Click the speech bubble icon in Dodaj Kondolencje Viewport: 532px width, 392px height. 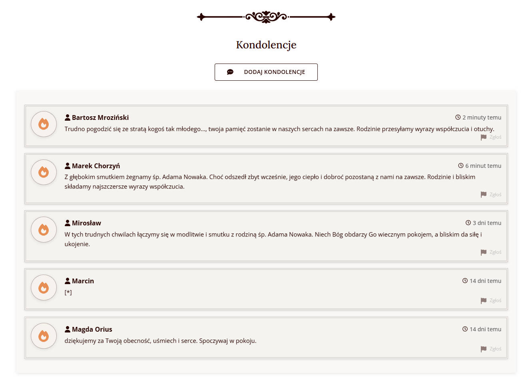[x=230, y=72]
